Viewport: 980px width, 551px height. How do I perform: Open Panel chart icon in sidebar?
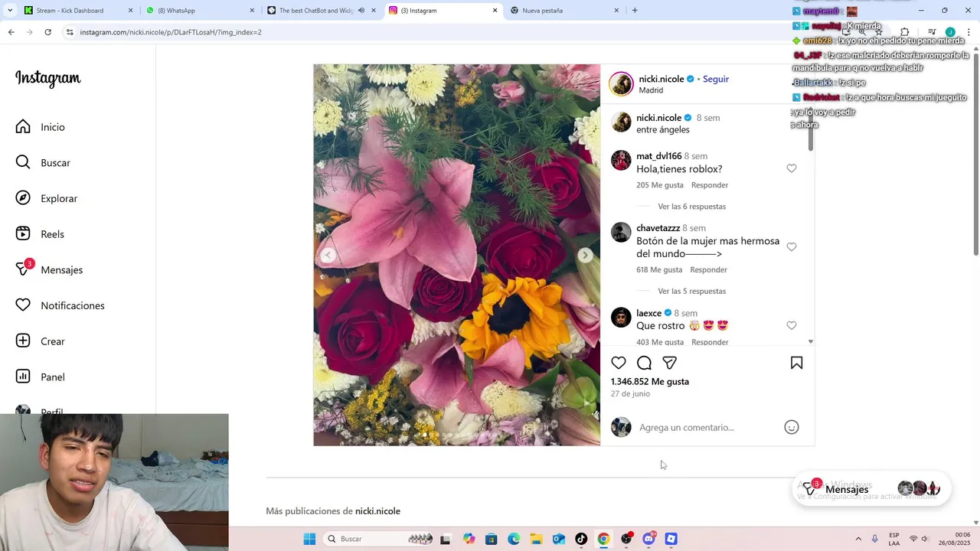point(24,377)
